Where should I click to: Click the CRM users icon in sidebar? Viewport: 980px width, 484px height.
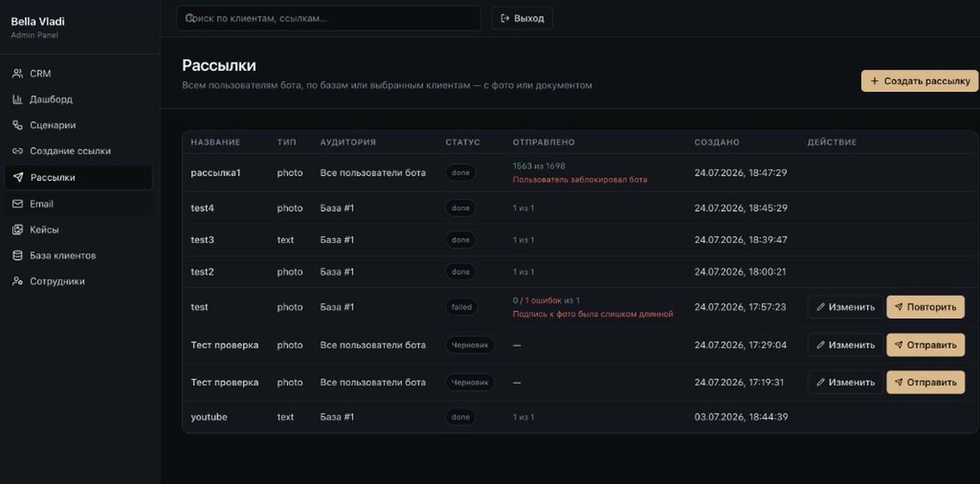18,74
